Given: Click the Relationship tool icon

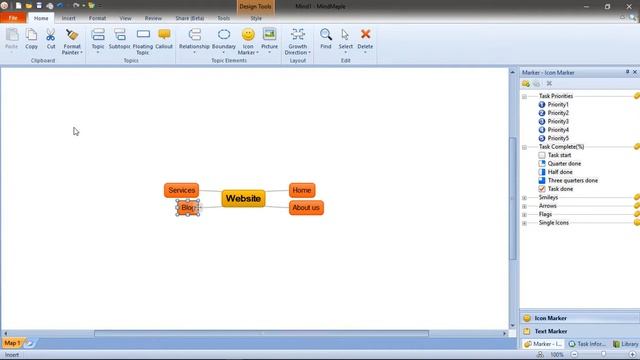Looking at the screenshot, I should click(x=195, y=35).
